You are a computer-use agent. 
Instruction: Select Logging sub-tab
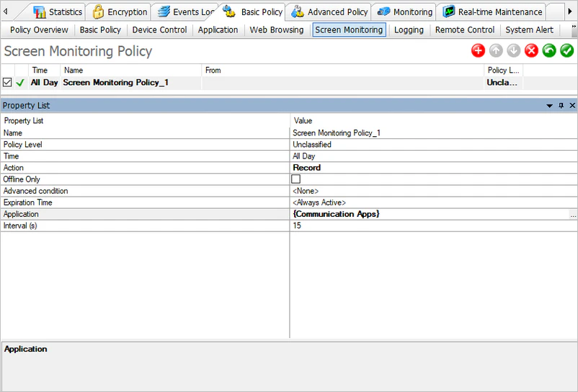coord(409,30)
